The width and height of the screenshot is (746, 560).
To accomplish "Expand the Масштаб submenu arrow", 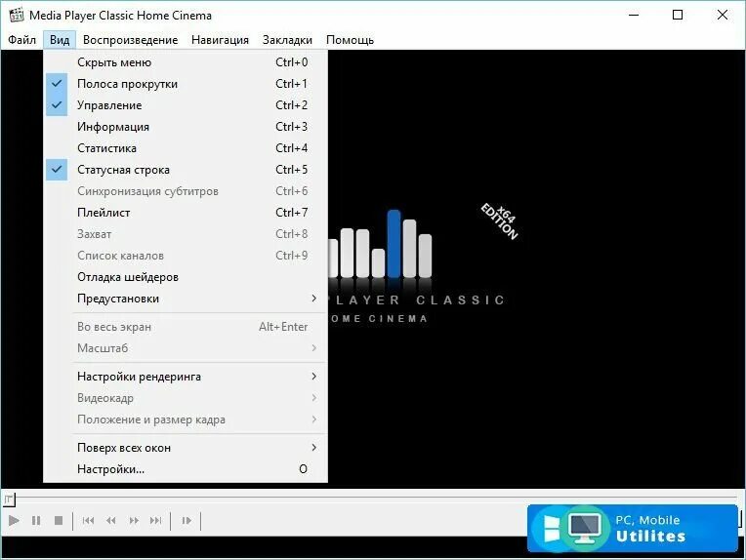I will [314, 348].
